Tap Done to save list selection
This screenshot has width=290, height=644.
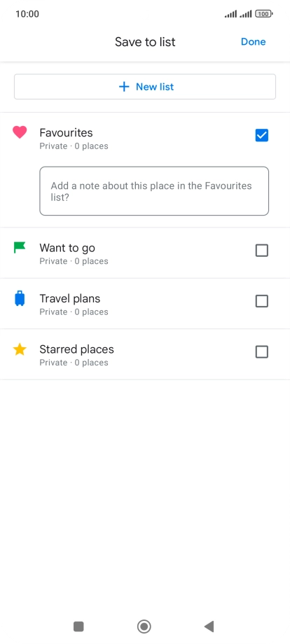tap(254, 42)
